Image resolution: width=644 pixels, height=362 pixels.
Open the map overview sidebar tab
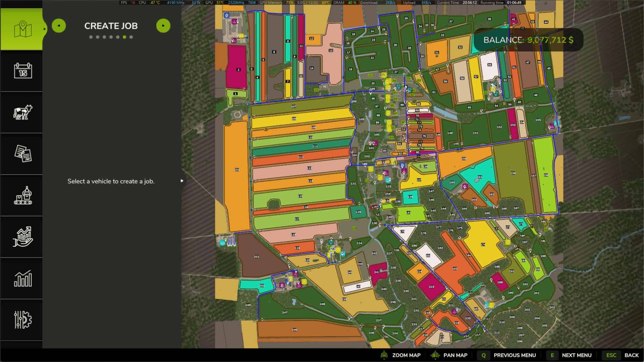coord(22,29)
